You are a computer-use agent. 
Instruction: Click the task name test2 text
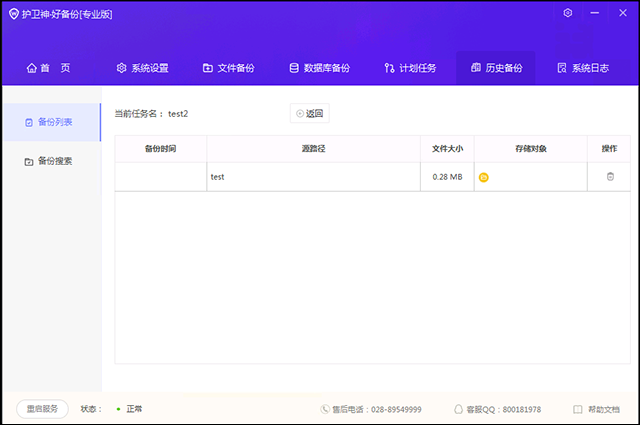pyautogui.click(x=178, y=114)
